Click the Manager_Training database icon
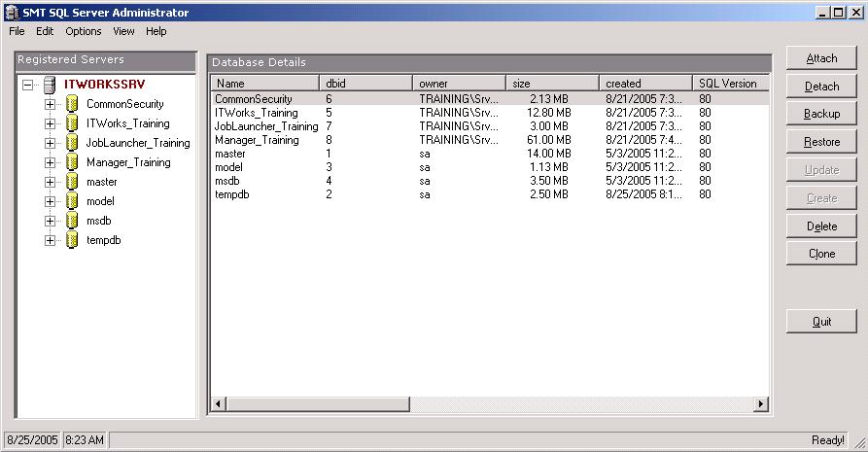This screenshot has width=868, height=452. [x=71, y=162]
